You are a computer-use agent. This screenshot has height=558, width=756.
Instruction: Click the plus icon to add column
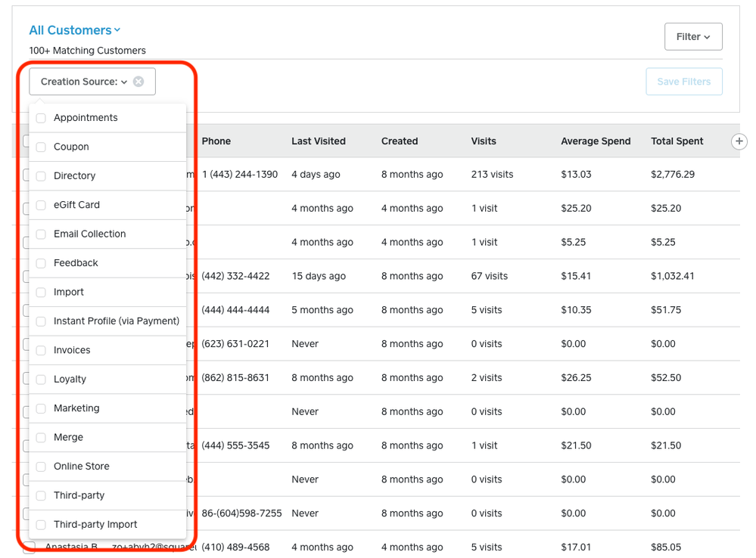[x=739, y=141]
